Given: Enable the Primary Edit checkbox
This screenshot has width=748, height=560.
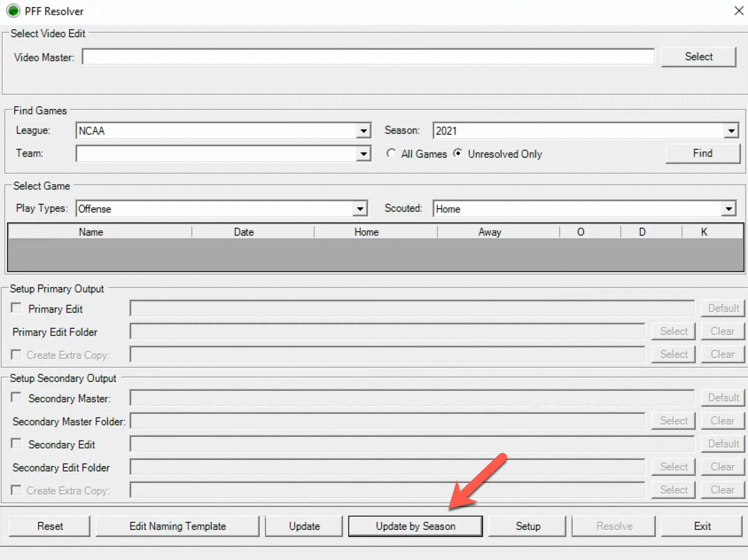Looking at the screenshot, I should point(16,308).
